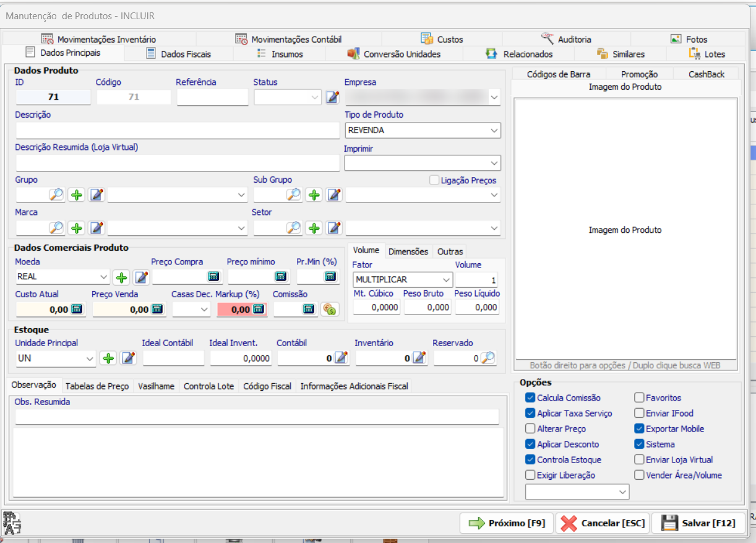Image resolution: width=756 pixels, height=543 pixels.
Task: Enable the Alterar Preço checkbox
Action: click(x=530, y=428)
